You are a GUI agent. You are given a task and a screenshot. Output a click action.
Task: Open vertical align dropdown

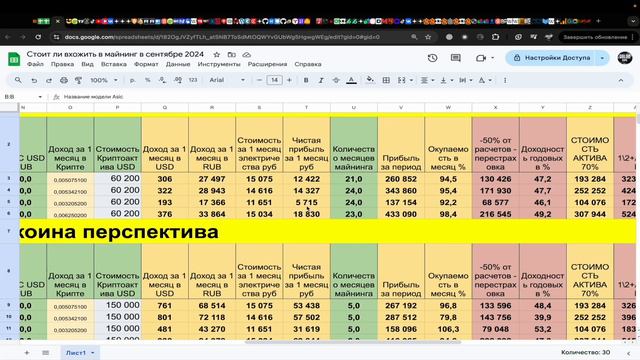tap(447, 80)
